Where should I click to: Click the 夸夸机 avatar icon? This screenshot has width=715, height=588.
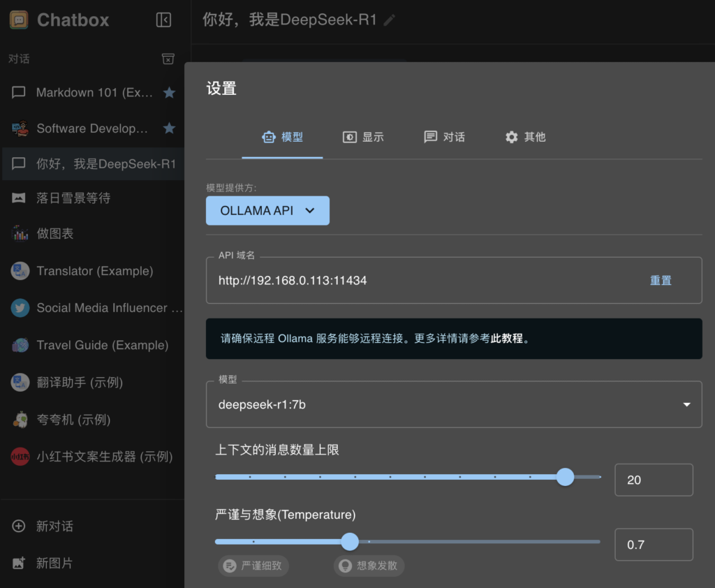tap(20, 420)
